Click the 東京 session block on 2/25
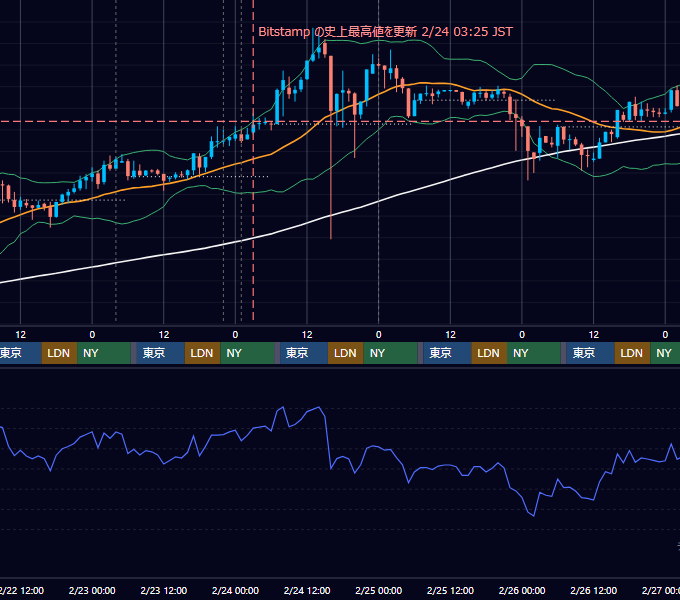The image size is (680, 600). click(447, 353)
